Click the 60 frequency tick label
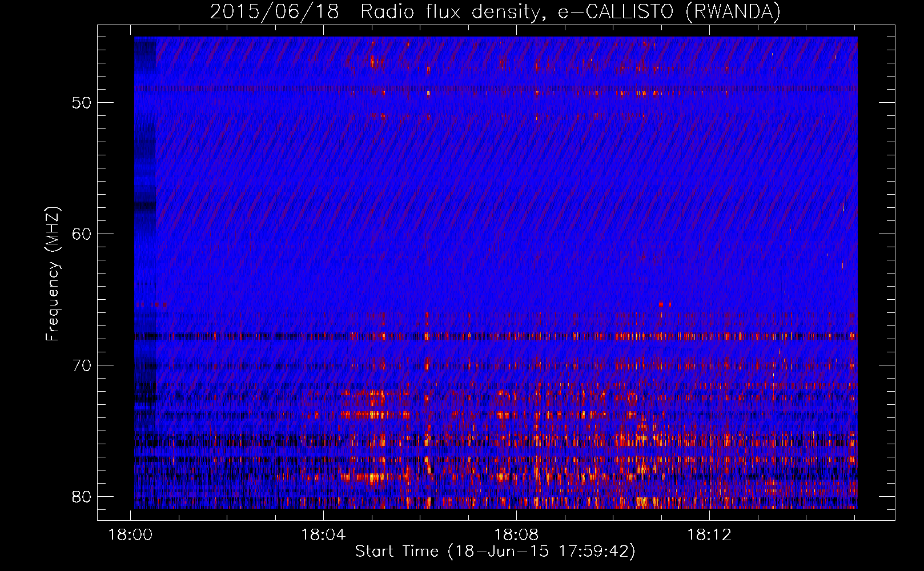The height and width of the screenshot is (571, 924). click(x=82, y=234)
